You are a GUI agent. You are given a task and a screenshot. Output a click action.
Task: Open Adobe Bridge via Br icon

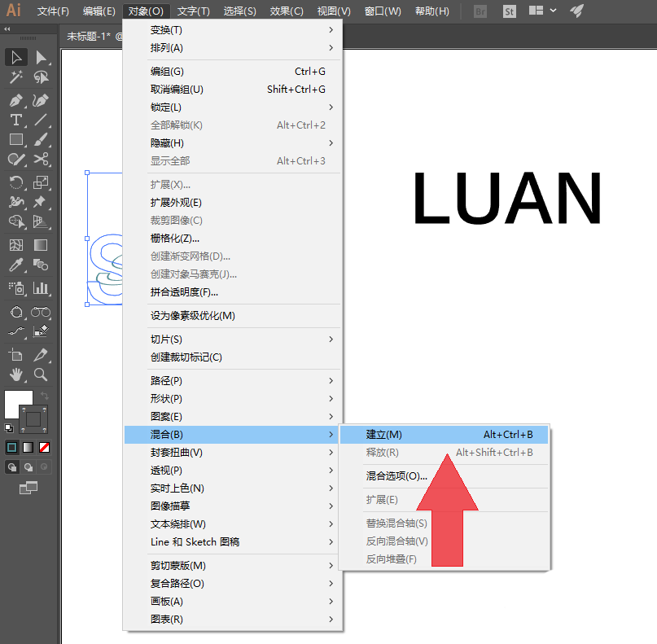tap(480, 11)
